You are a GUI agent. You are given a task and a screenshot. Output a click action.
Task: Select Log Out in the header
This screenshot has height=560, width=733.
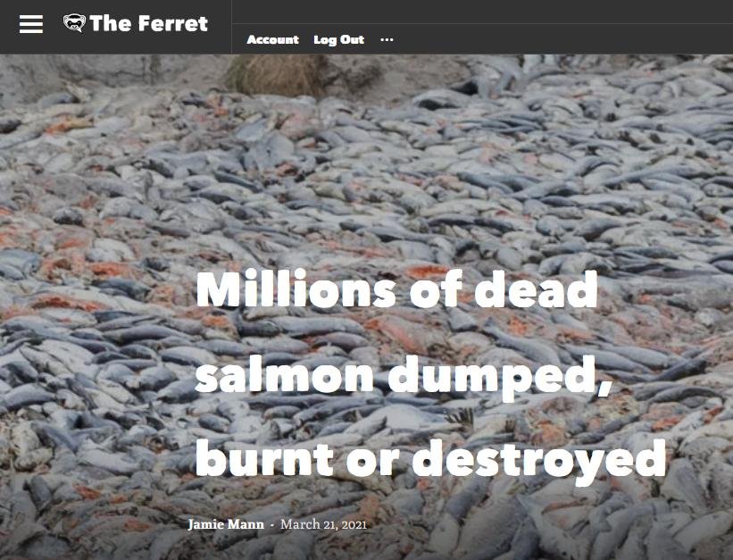(x=339, y=40)
